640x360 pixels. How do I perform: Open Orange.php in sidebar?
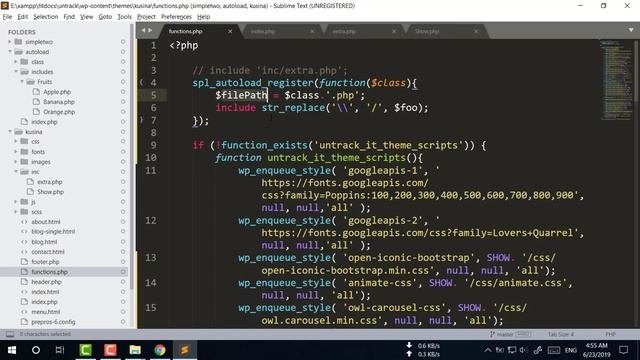tap(59, 112)
